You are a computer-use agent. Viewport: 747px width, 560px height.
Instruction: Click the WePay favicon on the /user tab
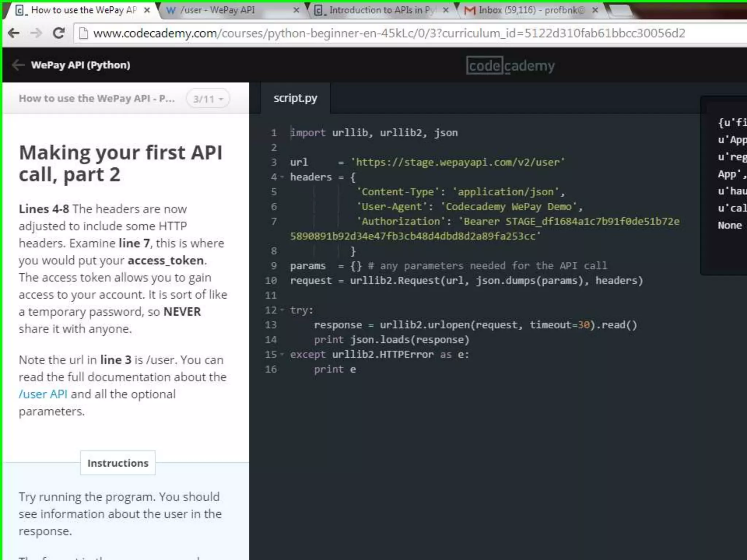click(x=171, y=10)
